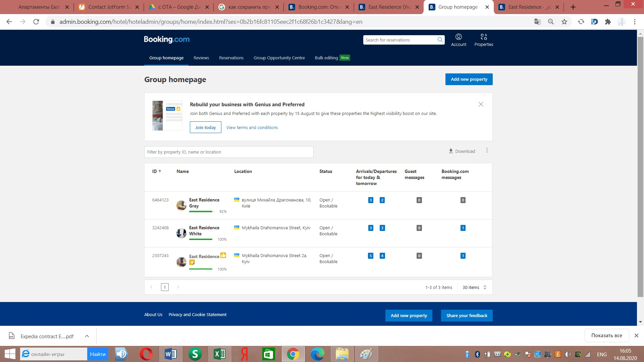Open guest messages badge for East Residence Gray

[419, 200]
